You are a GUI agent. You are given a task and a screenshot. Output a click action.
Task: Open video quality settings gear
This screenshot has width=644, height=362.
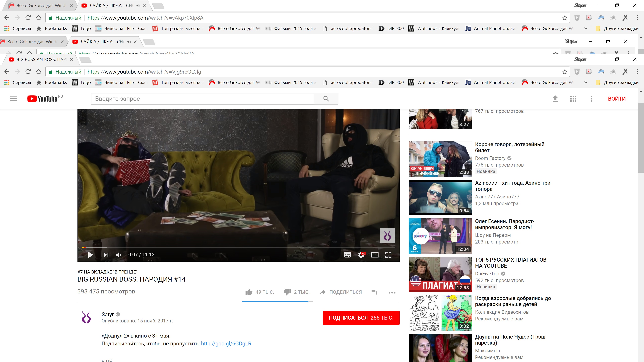tap(361, 255)
